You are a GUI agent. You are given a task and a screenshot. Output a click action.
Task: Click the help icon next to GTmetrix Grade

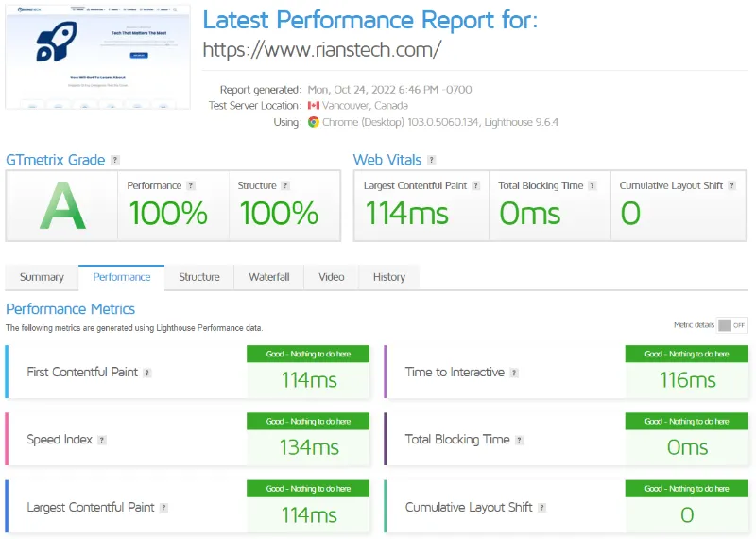point(115,161)
